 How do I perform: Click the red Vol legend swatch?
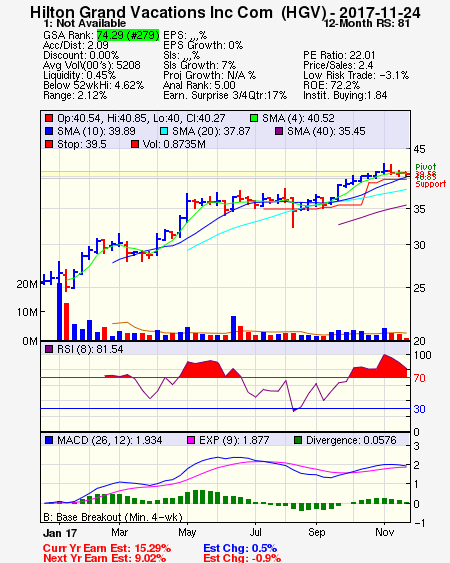[135, 144]
